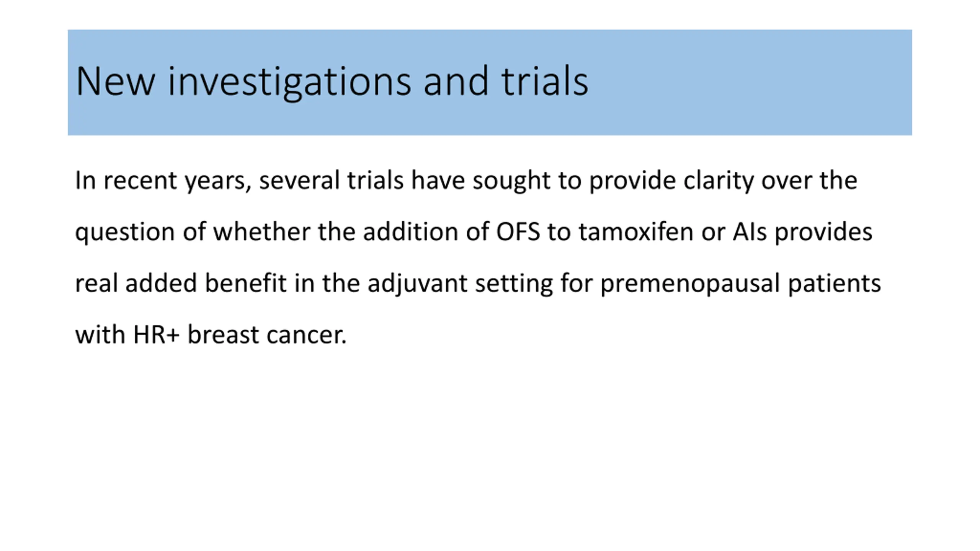Click the word 'investigations' in the title
Viewport: 980px width, 551px height.
(289, 82)
